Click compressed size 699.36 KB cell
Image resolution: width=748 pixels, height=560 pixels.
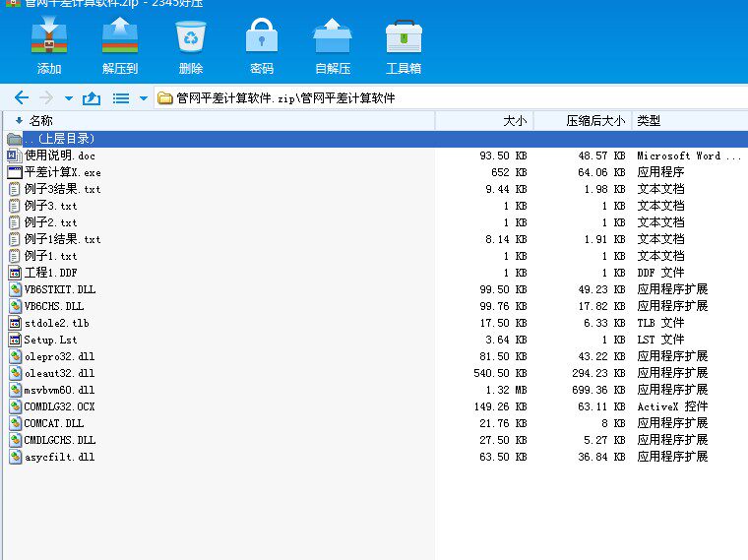coord(598,390)
